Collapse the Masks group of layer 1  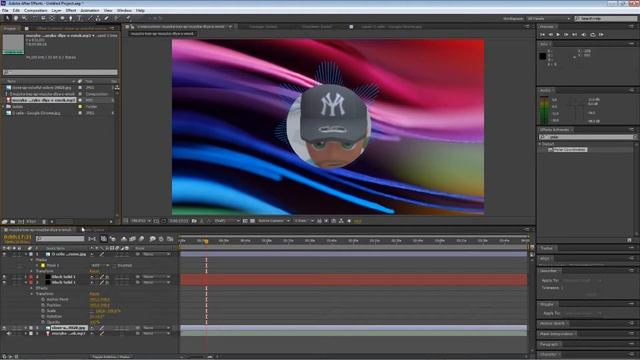click(x=32, y=260)
